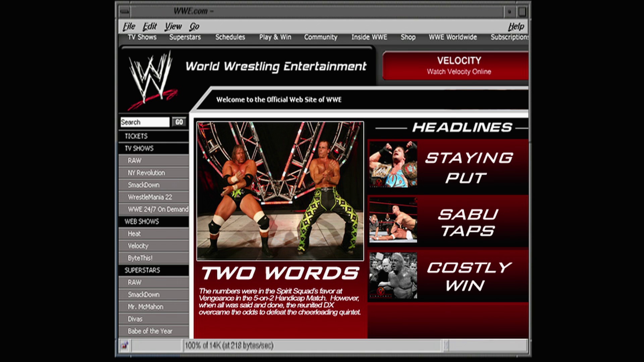
Task: Click the window menu button in title bar
Action: 124,12
